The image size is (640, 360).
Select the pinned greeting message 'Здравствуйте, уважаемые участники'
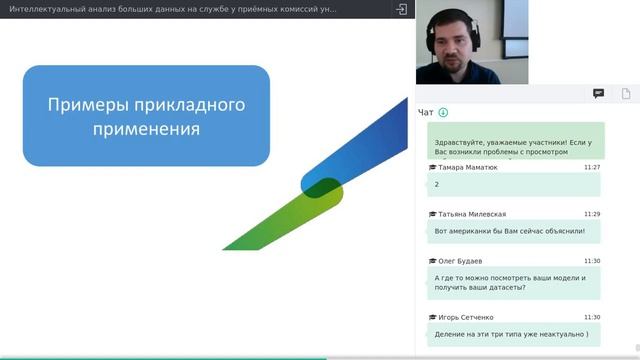(x=516, y=141)
